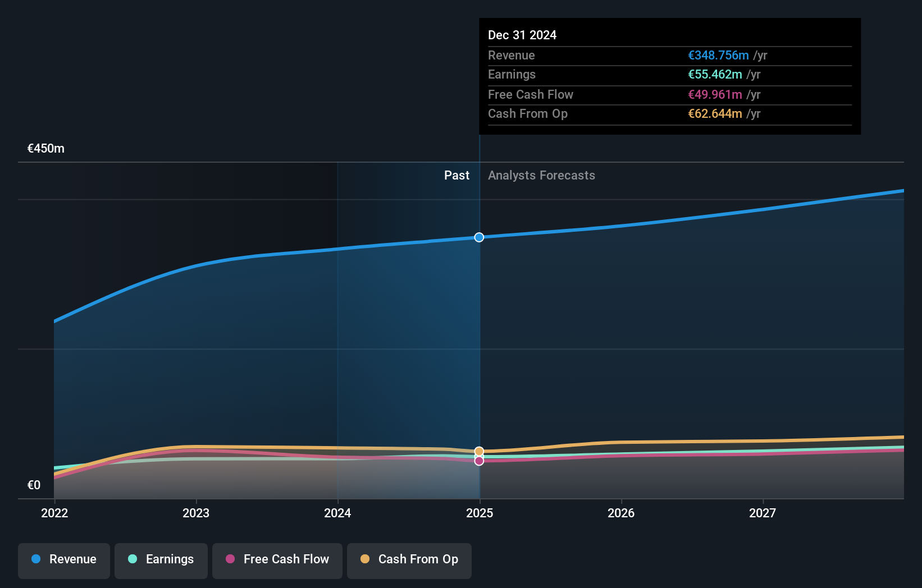
Task: Toggle the Revenue legend button
Action: click(x=64, y=561)
